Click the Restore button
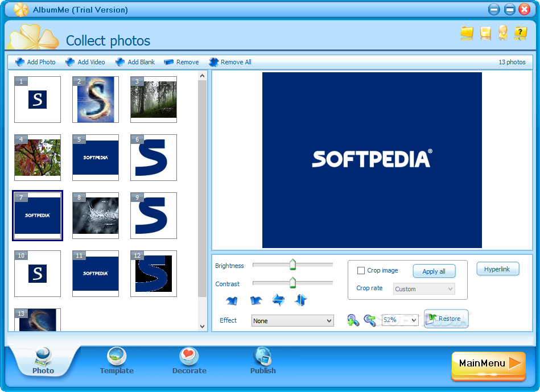Screen dimensions: 540x392 point(446,319)
